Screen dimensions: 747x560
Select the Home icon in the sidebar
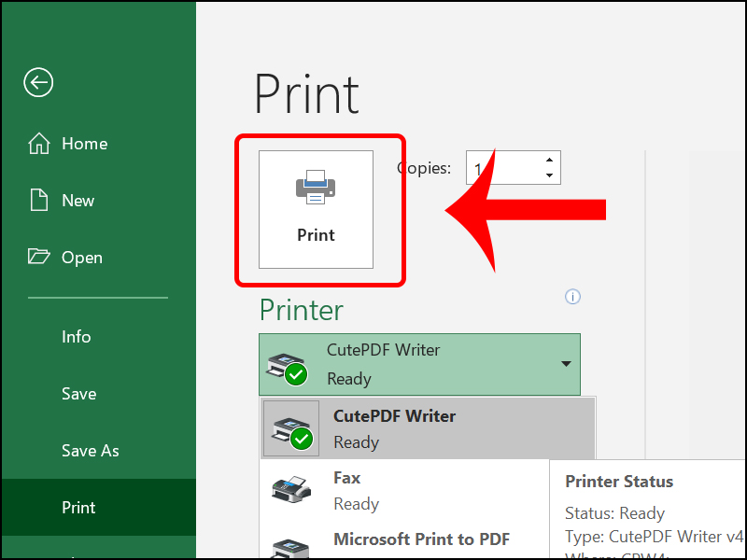38,143
